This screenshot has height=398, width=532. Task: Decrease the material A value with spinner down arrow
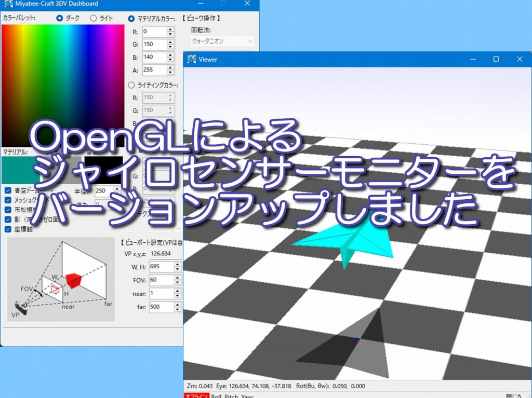click(x=170, y=73)
